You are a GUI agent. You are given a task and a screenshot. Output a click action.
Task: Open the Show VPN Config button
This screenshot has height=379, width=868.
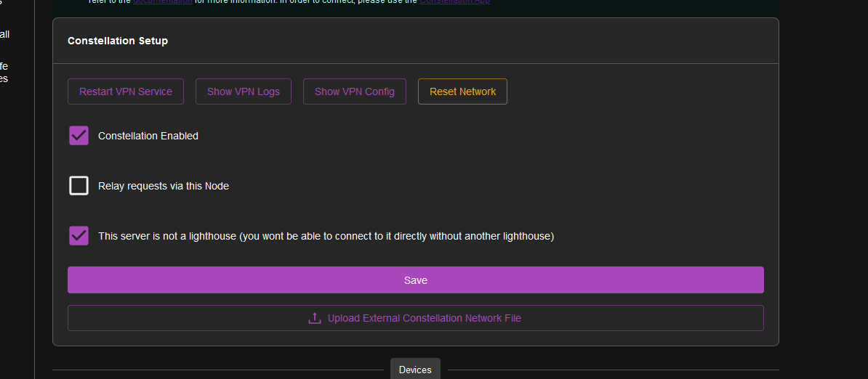click(355, 91)
